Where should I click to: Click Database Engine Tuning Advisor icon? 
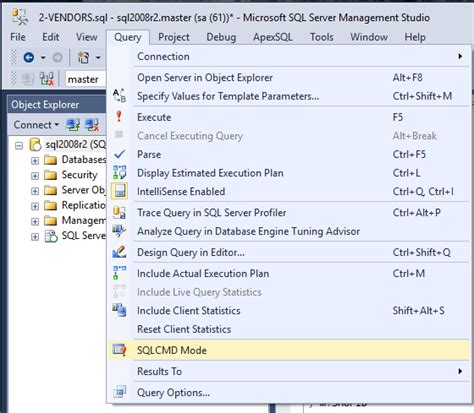[119, 231]
